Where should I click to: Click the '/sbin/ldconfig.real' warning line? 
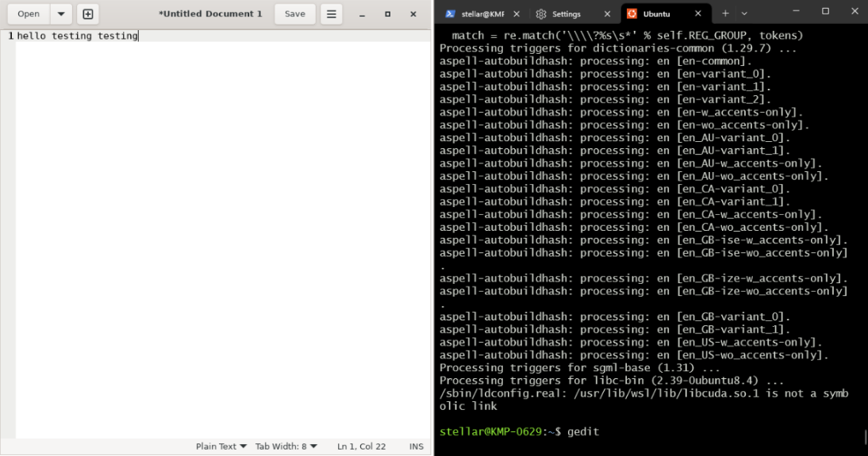point(643,400)
